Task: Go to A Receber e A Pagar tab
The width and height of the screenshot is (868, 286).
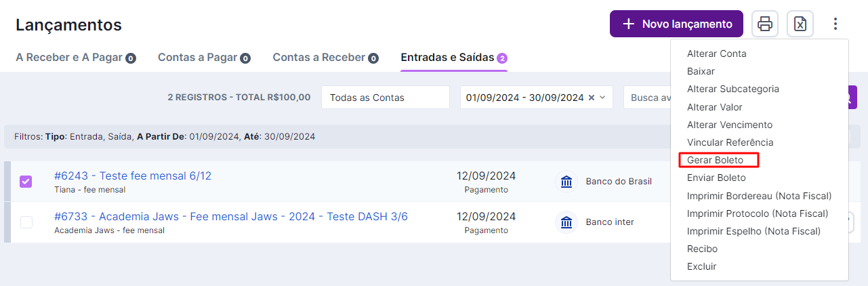Action: click(75, 58)
